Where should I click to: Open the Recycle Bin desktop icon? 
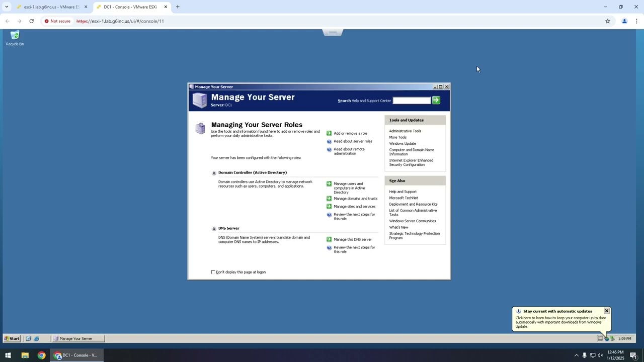pos(15,38)
